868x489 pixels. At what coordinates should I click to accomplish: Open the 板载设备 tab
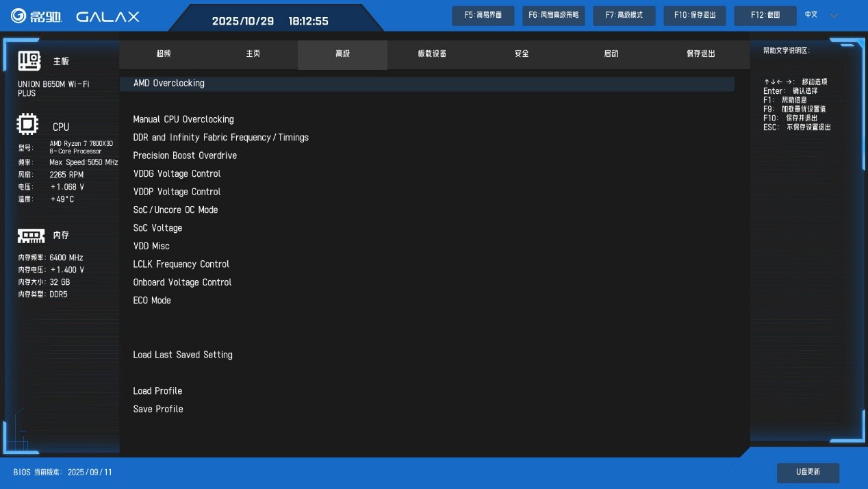pos(432,54)
